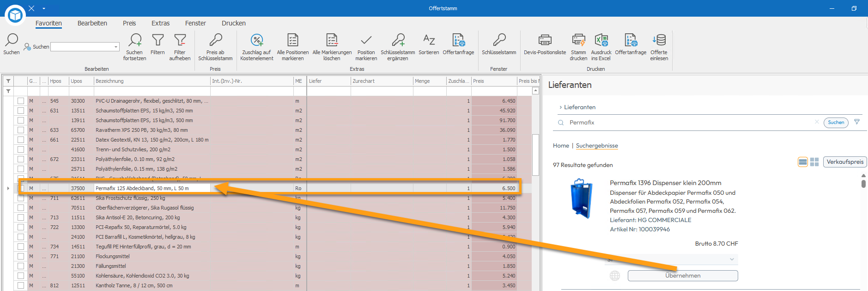Click Alle Positionen markieren
The width and height of the screenshot is (868, 291).
pyautogui.click(x=293, y=47)
